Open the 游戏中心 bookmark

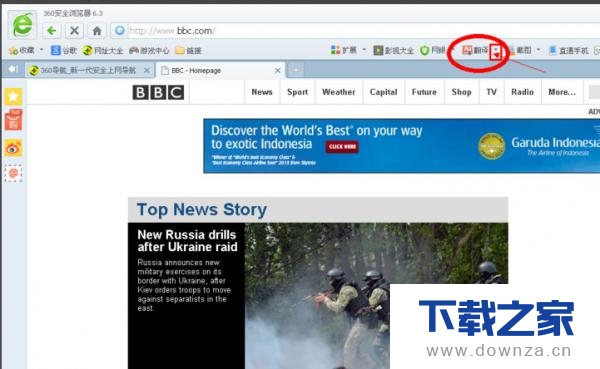click(x=149, y=50)
